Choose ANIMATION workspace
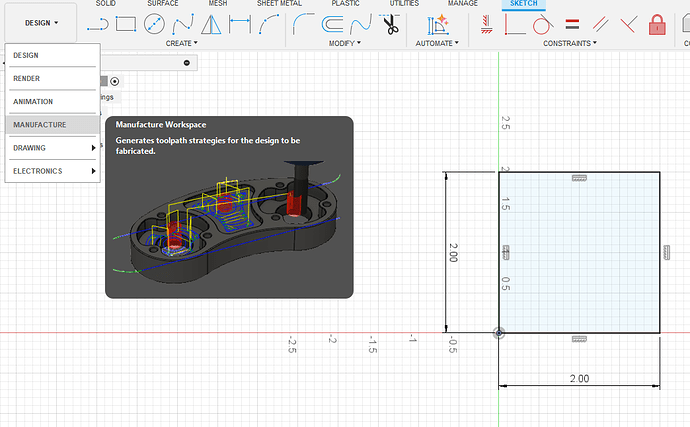Screen dimensions: 690x427 (52, 102)
